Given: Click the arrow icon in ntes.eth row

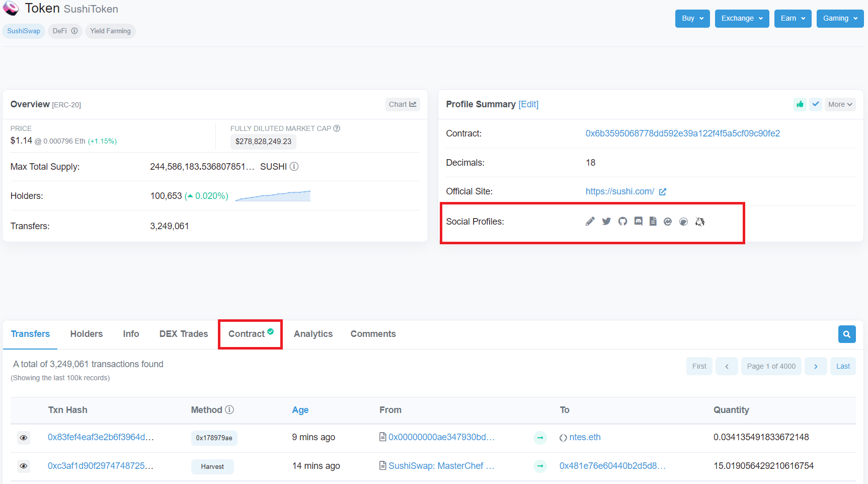Looking at the screenshot, I should coord(540,438).
